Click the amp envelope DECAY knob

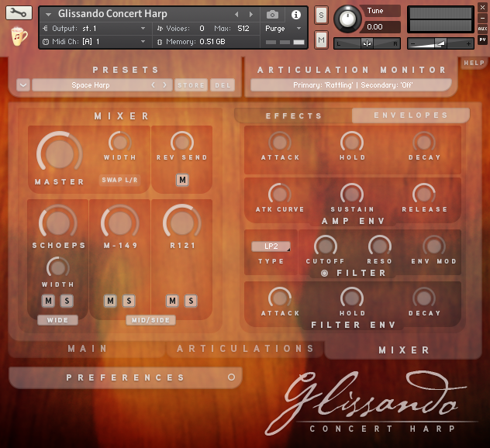(424, 143)
